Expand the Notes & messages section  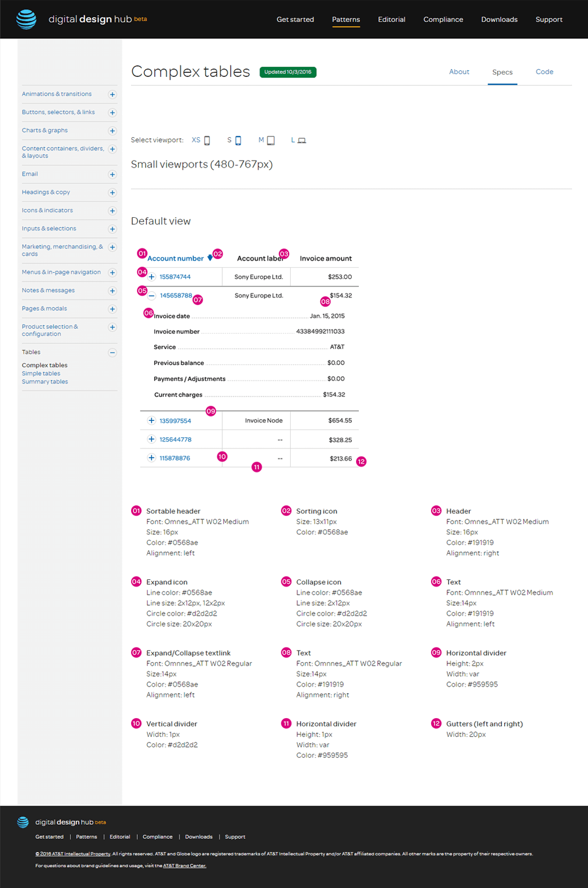click(x=112, y=291)
